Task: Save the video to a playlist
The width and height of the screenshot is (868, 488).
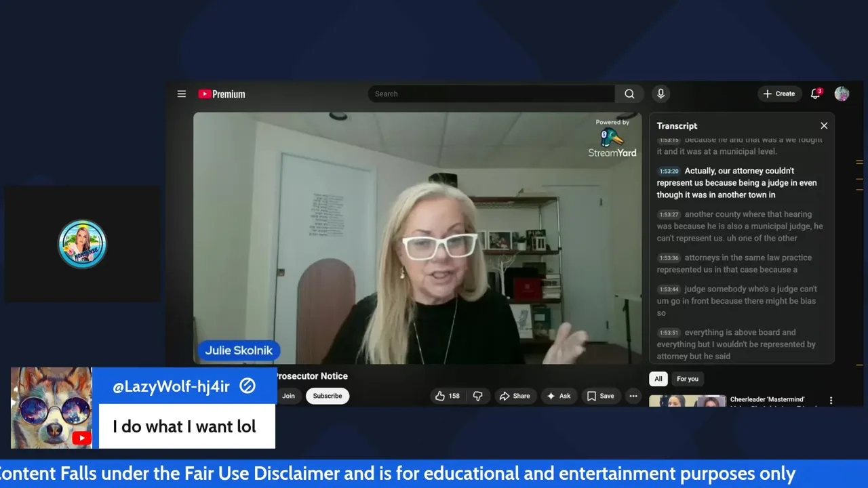Action: click(600, 396)
